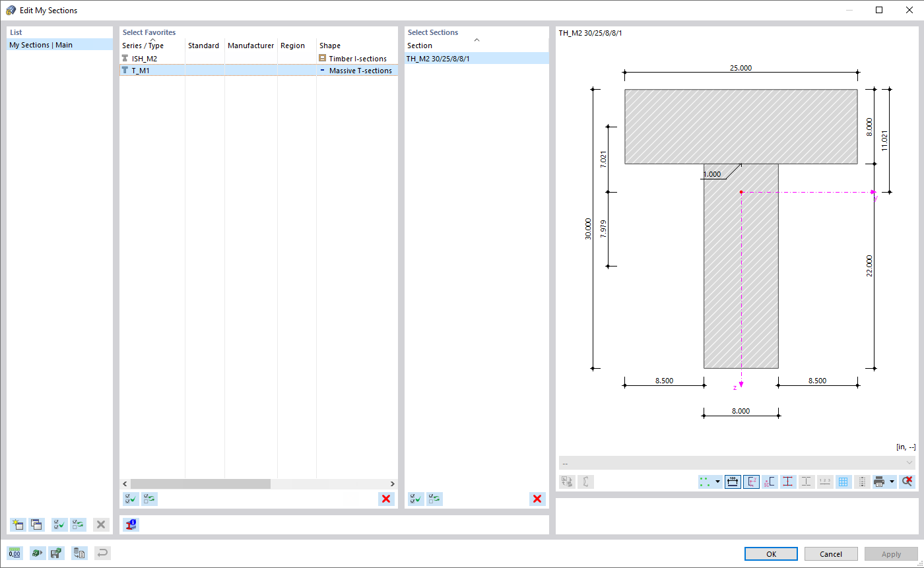Select the print section graphic icon

pyautogui.click(x=880, y=482)
